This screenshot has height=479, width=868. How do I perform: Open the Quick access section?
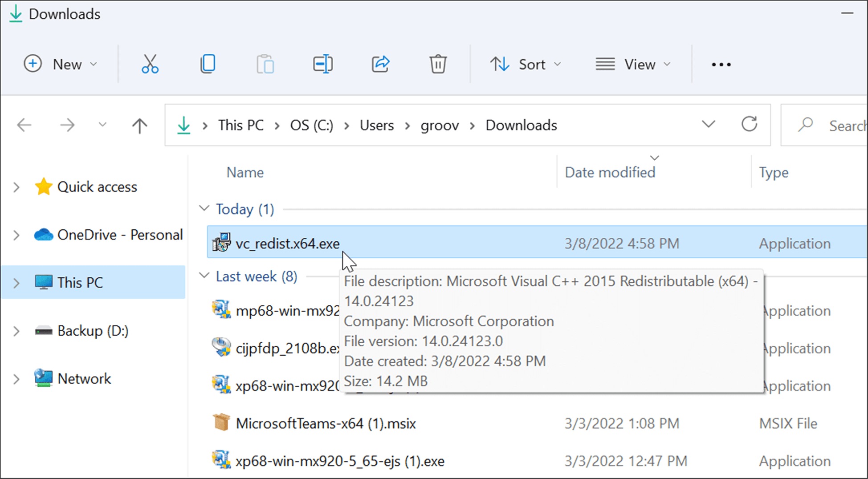[x=97, y=187]
